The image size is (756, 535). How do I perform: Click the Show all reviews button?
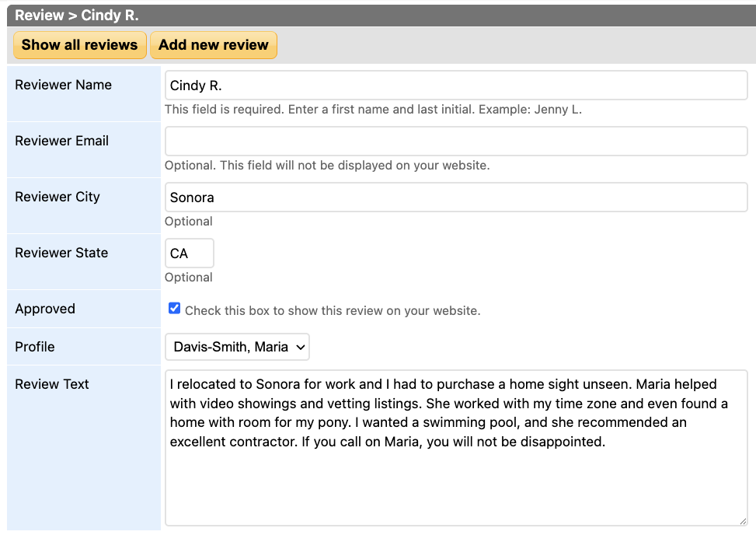[x=79, y=45]
